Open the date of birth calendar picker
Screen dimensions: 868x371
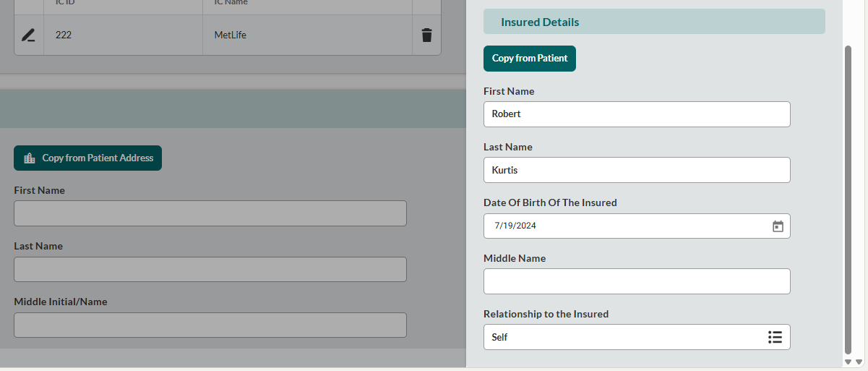coord(778,226)
